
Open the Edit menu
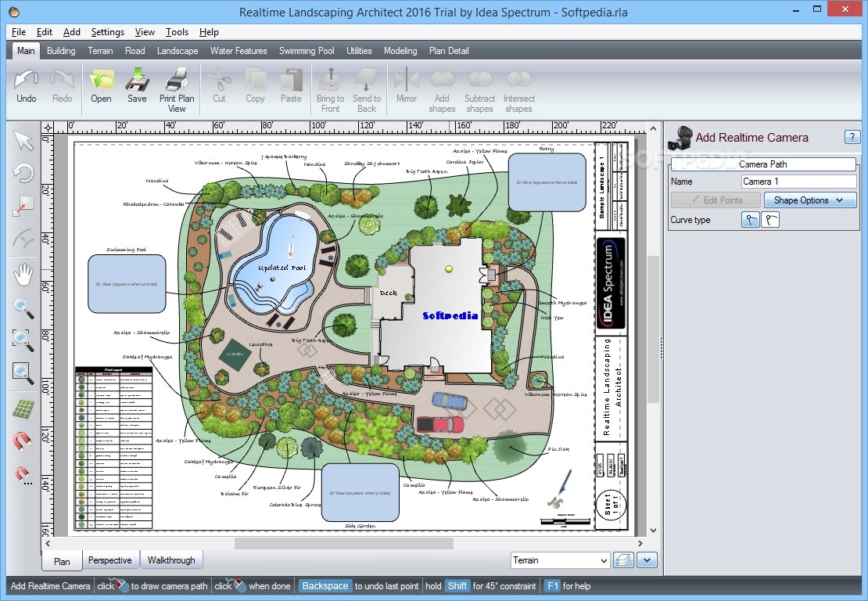(45, 32)
